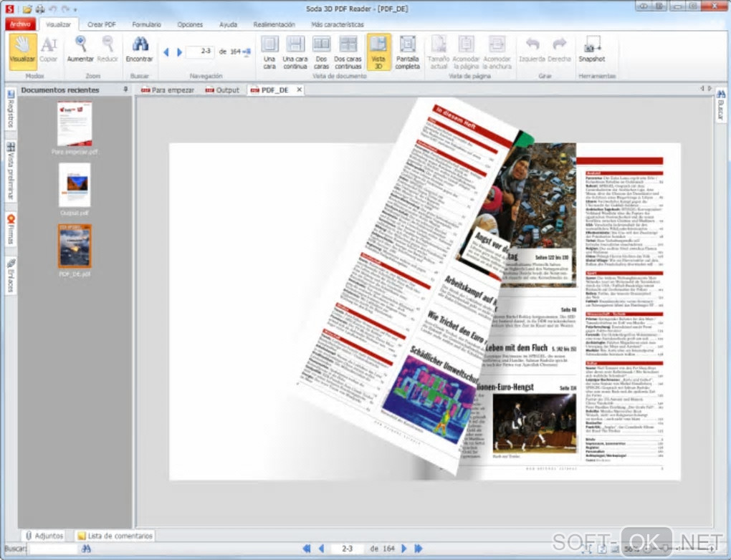Open the Output.pdf thumbnail in recent documents

coord(75,185)
